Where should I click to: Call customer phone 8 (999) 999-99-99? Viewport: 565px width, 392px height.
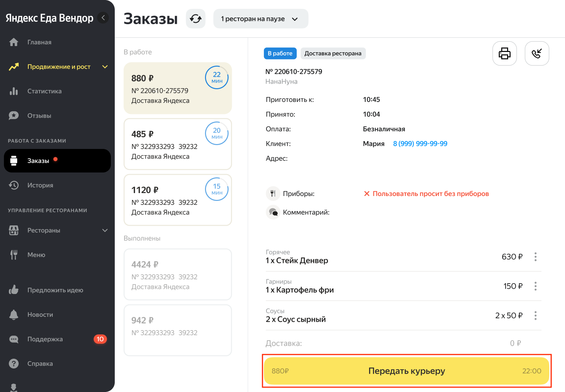420,144
